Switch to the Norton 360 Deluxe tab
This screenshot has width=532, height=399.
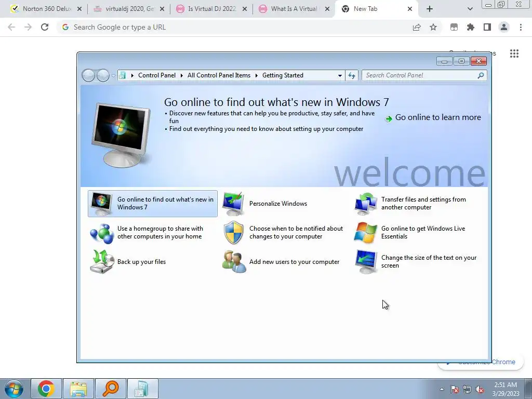point(46,9)
